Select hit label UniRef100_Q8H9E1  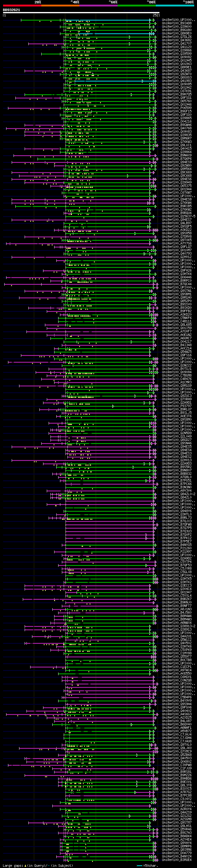tap(177, 67)
